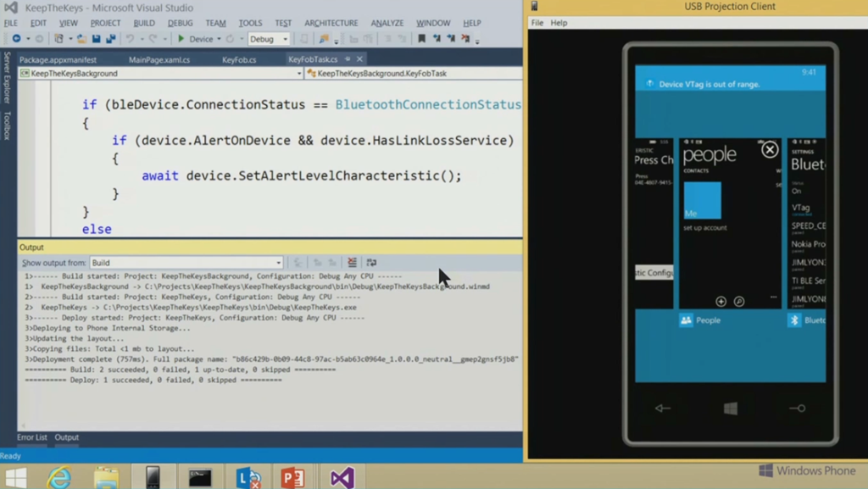Click Clear All icon in Output toolbar
This screenshot has width=868, height=489.
tap(352, 262)
